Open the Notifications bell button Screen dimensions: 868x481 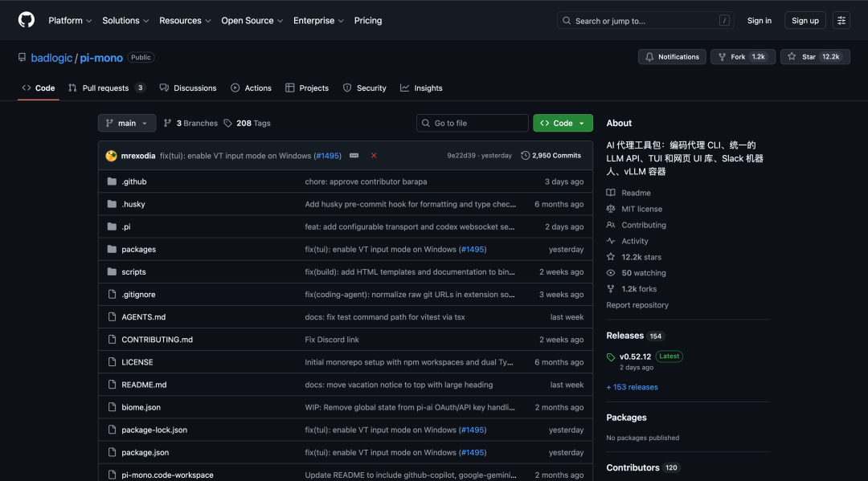point(671,57)
